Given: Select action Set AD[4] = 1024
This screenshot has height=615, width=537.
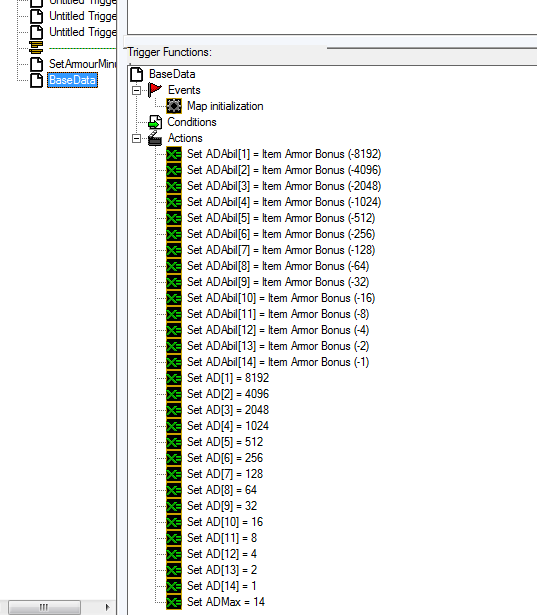Looking at the screenshot, I should [228, 426].
